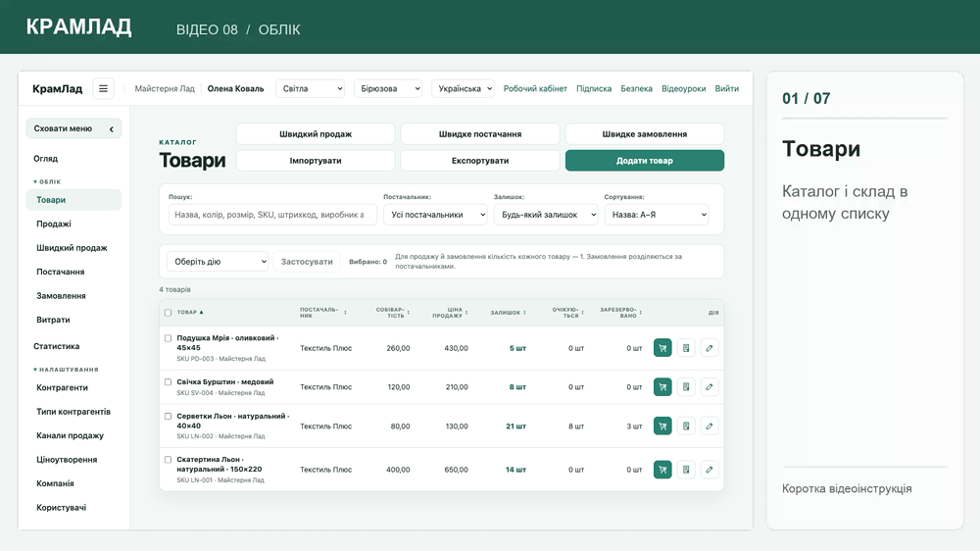This screenshot has height=551, width=980.
Task: Open Постачання in the sidebar
Action: coord(60,272)
